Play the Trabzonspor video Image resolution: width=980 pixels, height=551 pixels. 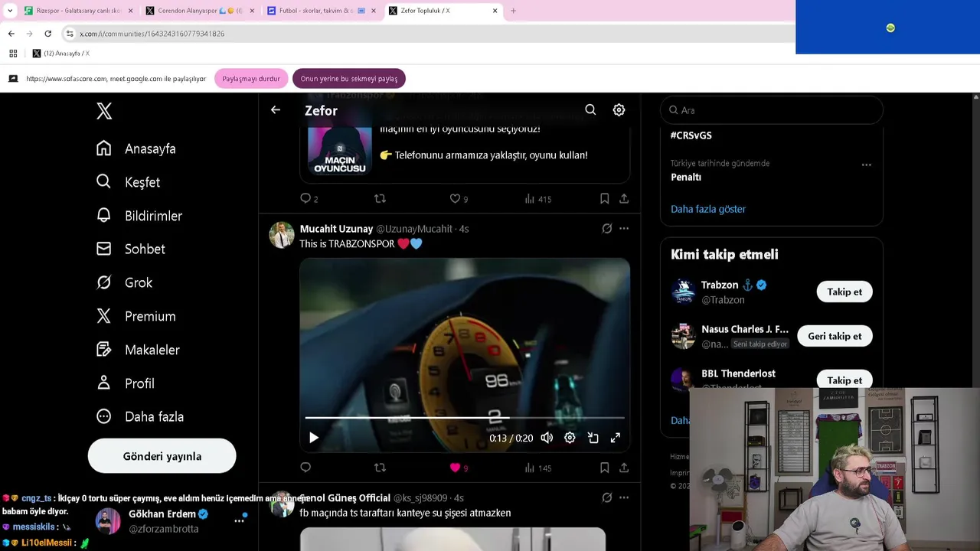[313, 438]
